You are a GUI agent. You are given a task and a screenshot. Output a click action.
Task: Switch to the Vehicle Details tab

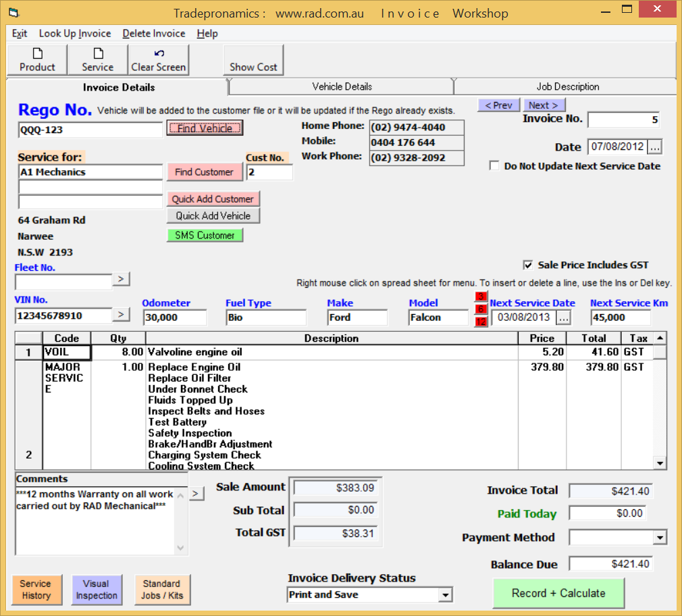tap(342, 86)
